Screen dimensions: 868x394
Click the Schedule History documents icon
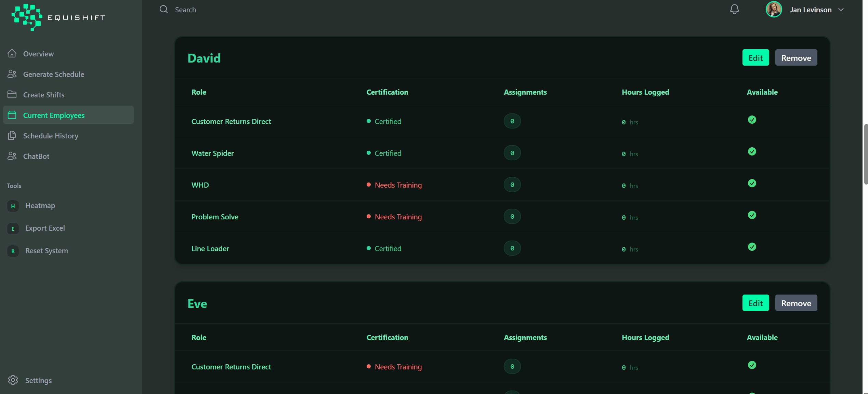click(12, 135)
